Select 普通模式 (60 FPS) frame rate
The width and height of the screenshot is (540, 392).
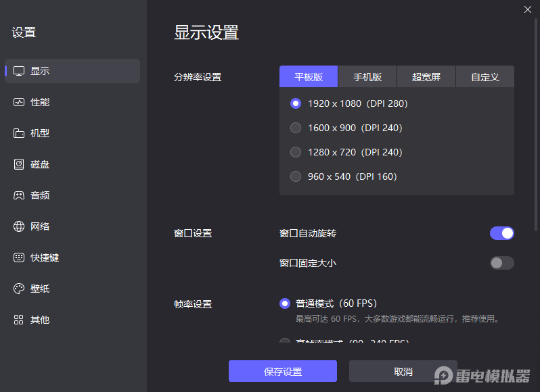point(328,303)
